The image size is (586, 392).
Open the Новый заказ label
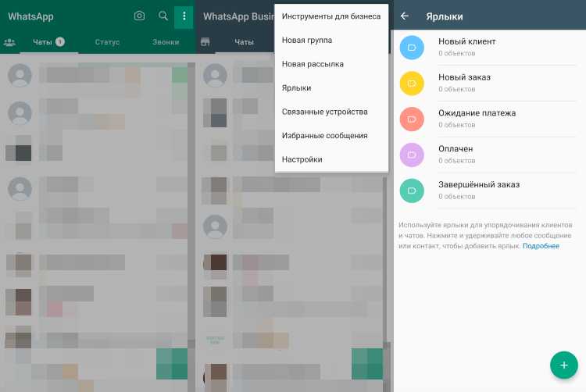pos(490,84)
